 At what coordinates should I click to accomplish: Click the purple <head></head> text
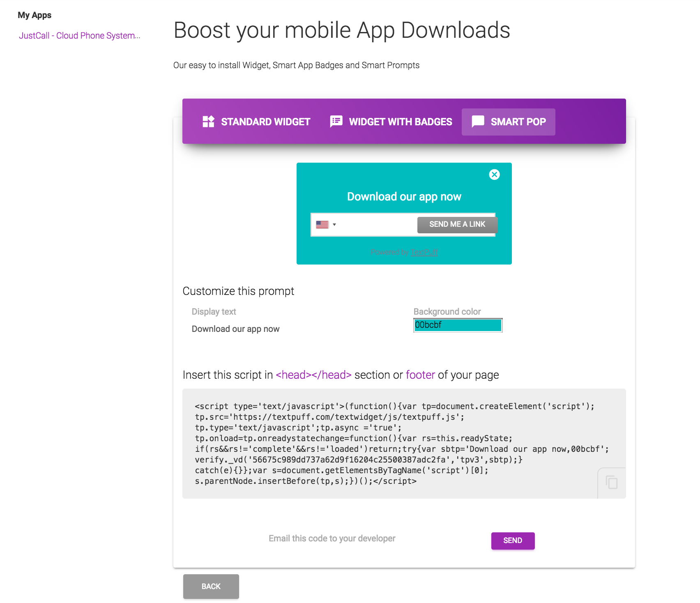pos(313,375)
